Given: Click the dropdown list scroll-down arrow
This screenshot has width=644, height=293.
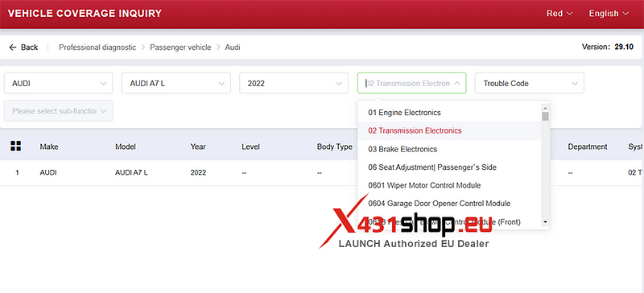Looking at the screenshot, I should pos(546,222).
